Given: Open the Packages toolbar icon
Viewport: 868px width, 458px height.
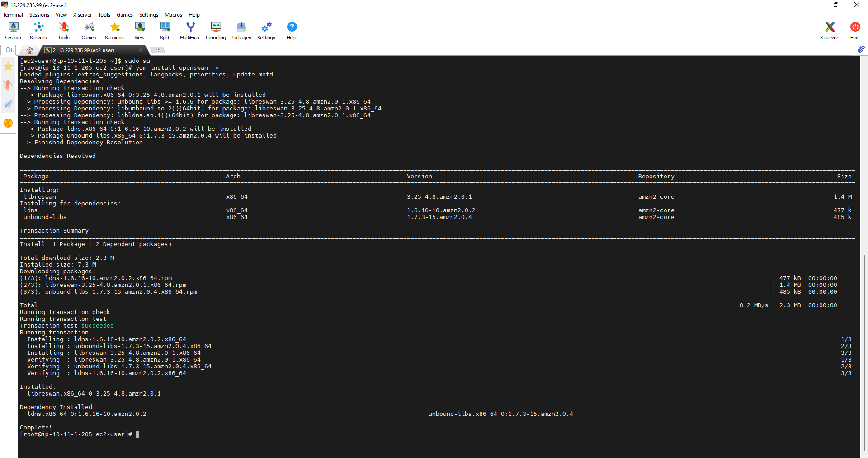Looking at the screenshot, I should coord(241,31).
